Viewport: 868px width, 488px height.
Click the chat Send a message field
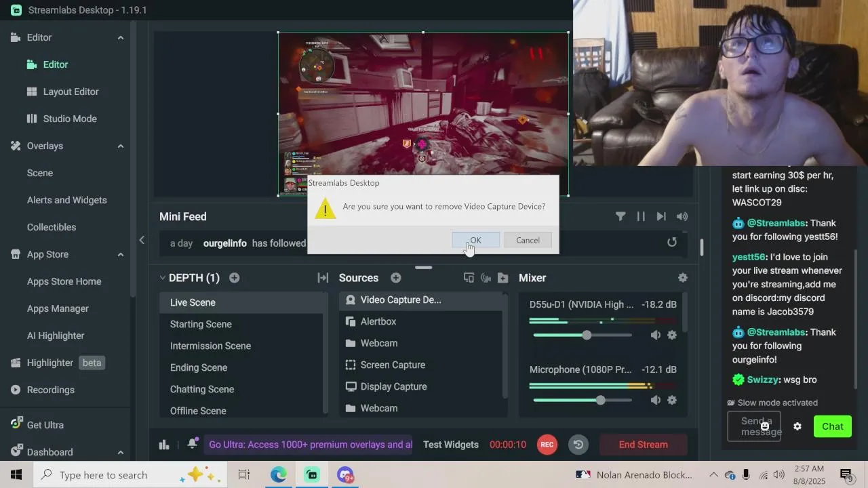click(x=754, y=426)
